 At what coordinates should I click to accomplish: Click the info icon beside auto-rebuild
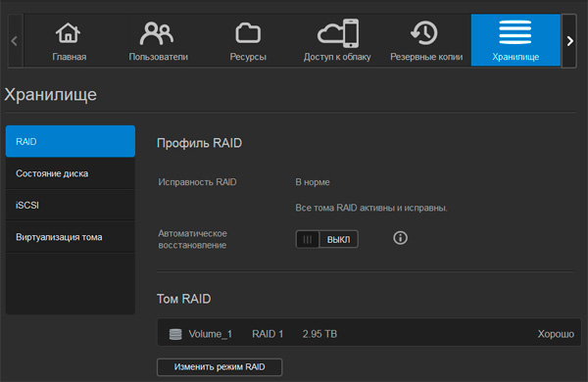click(400, 238)
